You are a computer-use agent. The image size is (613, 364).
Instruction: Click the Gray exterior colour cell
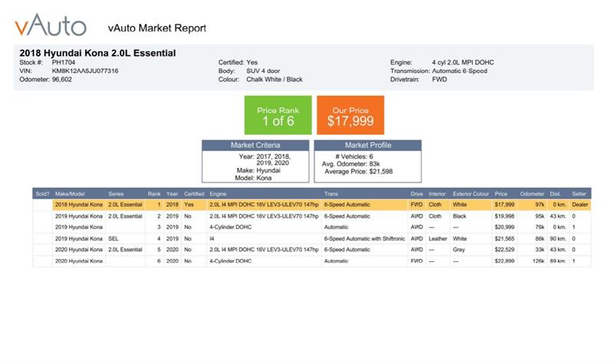[x=458, y=250]
